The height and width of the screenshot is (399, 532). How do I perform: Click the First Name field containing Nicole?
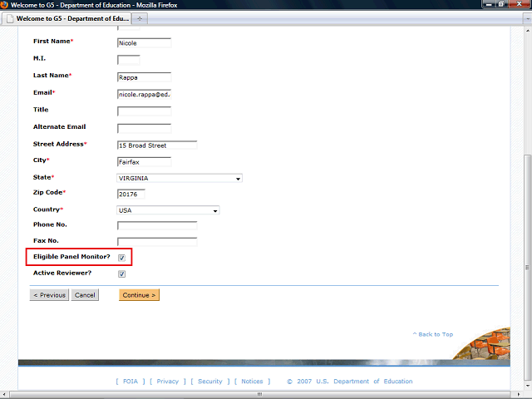(x=144, y=43)
